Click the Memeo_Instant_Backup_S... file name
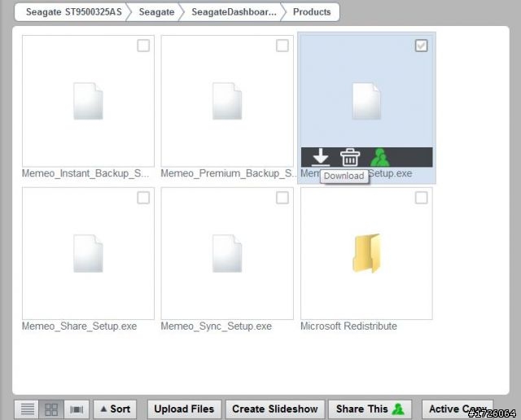The image size is (521, 420). click(85, 173)
